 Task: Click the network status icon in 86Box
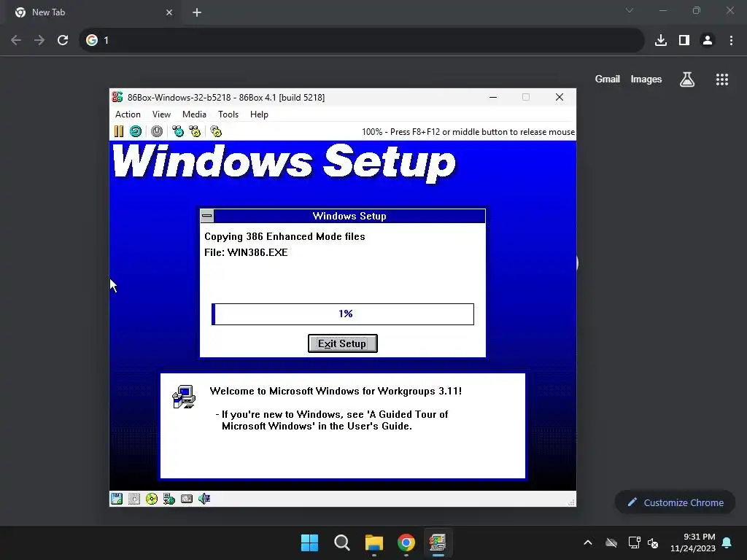pyautogui.click(x=169, y=499)
